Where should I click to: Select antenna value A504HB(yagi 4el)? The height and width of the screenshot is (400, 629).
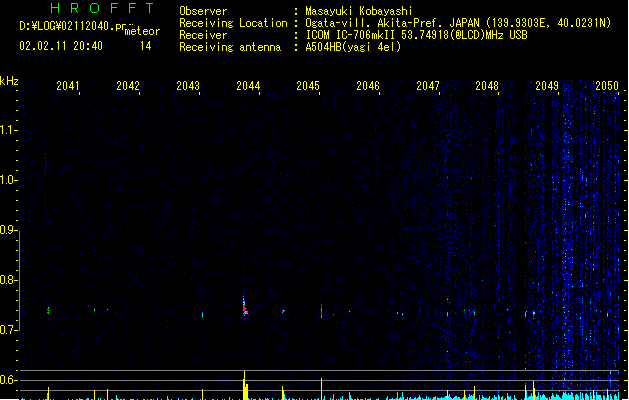(x=353, y=47)
